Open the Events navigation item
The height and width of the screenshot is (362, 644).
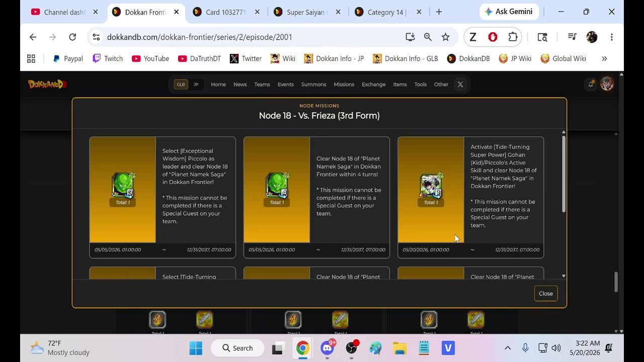(285, 84)
